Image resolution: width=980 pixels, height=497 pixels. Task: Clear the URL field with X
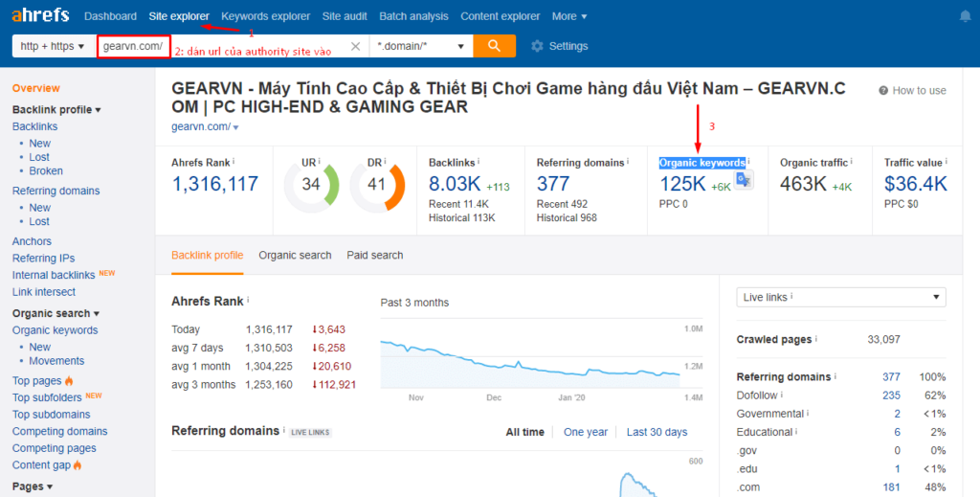coord(356,46)
